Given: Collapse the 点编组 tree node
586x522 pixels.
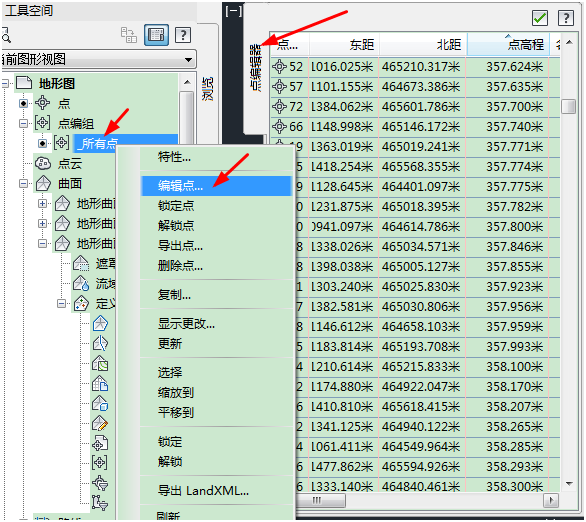Looking at the screenshot, I should pyautogui.click(x=23, y=123).
